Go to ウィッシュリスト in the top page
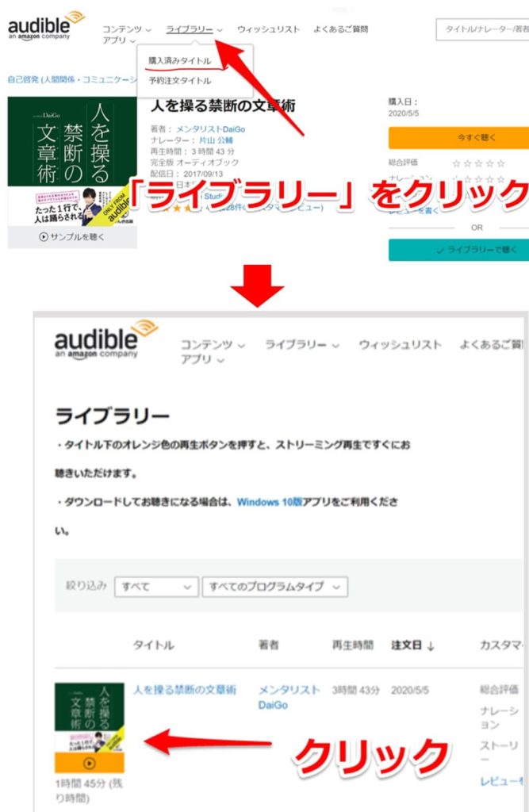 pos(268,29)
